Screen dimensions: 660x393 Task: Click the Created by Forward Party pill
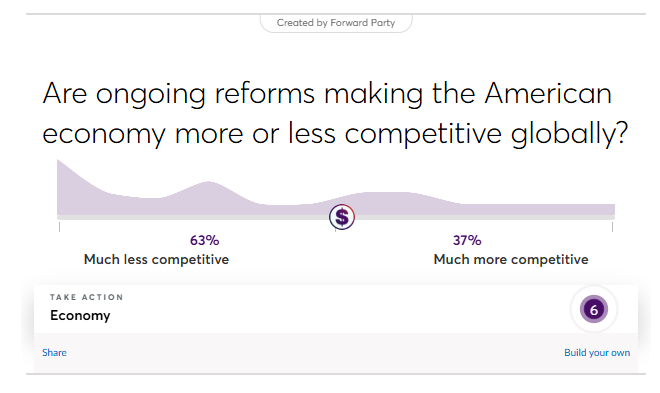click(x=336, y=23)
